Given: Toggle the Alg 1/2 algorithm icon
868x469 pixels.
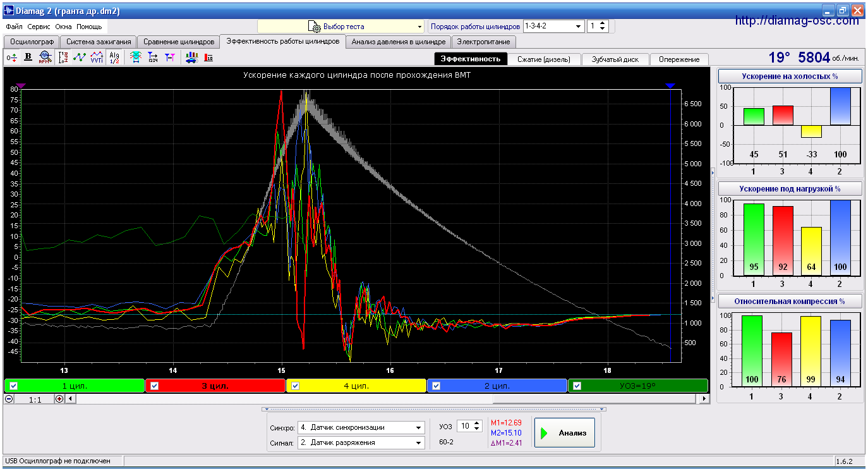Looking at the screenshot, I should point(114,58).
